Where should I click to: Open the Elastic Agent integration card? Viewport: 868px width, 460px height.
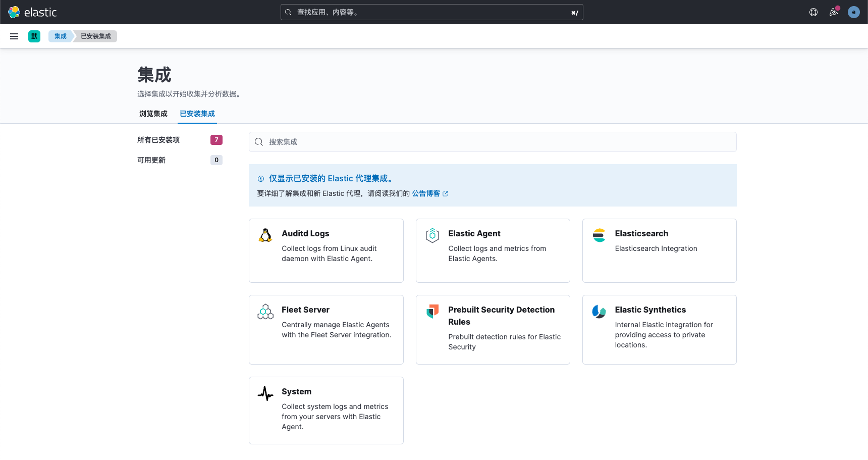click(493, 250)
